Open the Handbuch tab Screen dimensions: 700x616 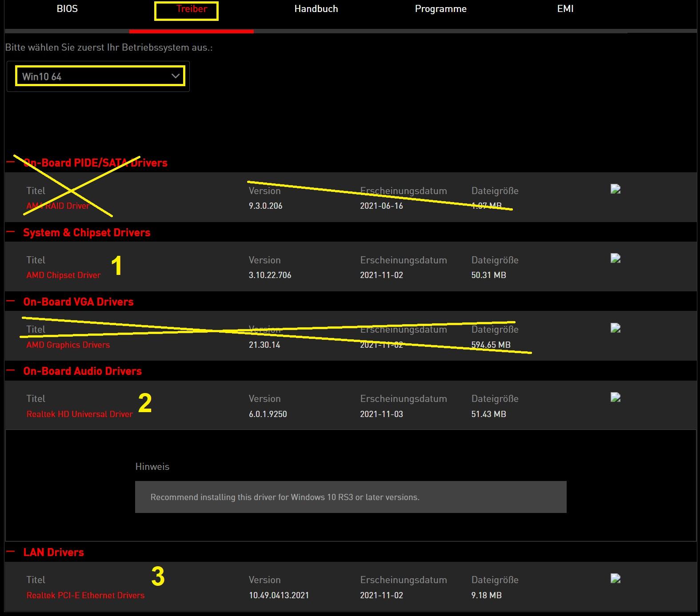[x=316, y=9]
